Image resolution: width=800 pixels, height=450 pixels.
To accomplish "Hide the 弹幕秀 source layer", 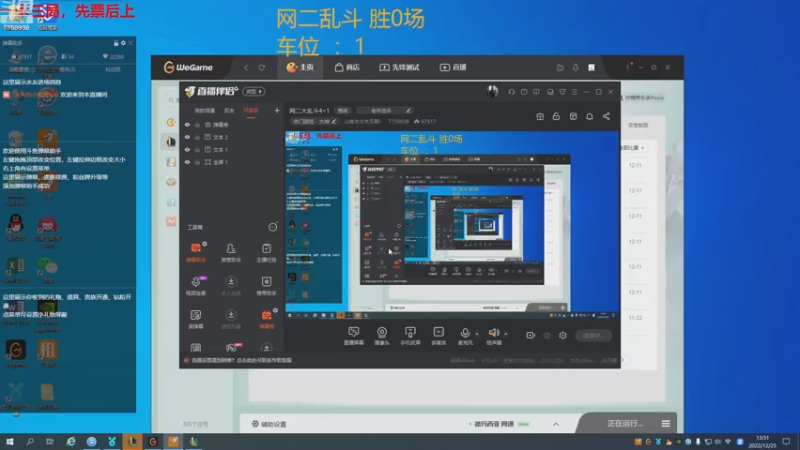I will pos(187,124).
